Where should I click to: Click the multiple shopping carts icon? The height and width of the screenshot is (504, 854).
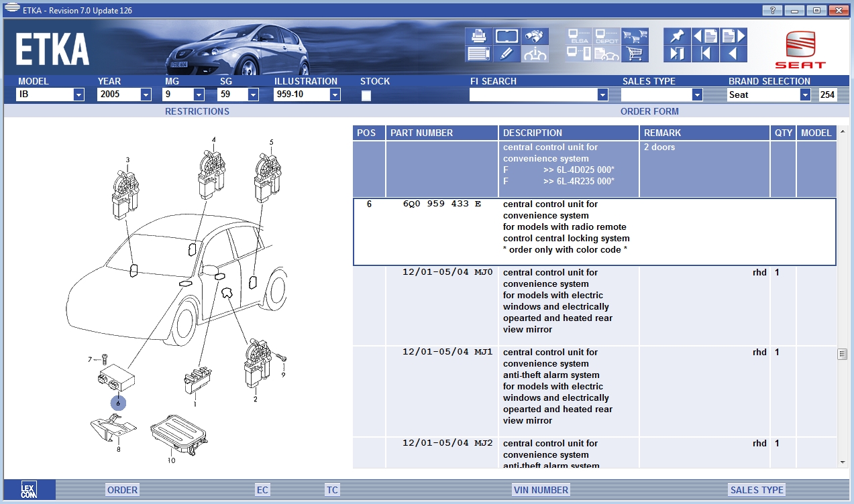coord(635,36)
